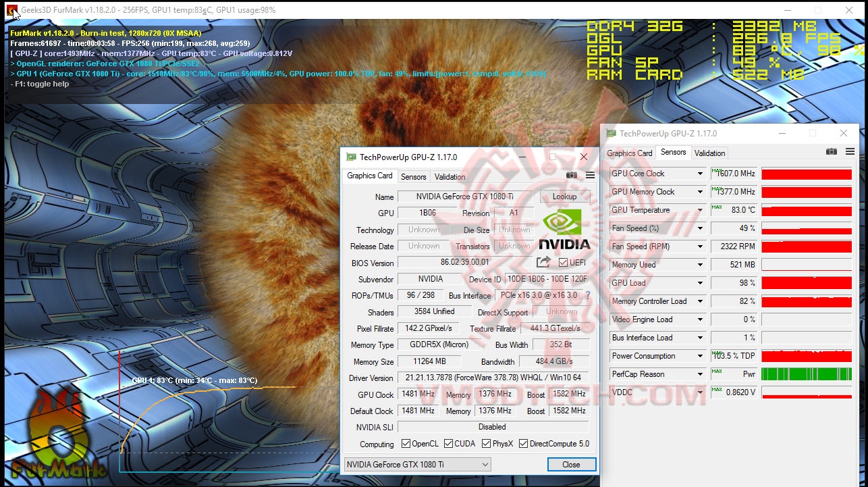Click the BIOS share/export arrow icon
The width and height of the screenshot is (868, 487).
[x=543, y=262]
